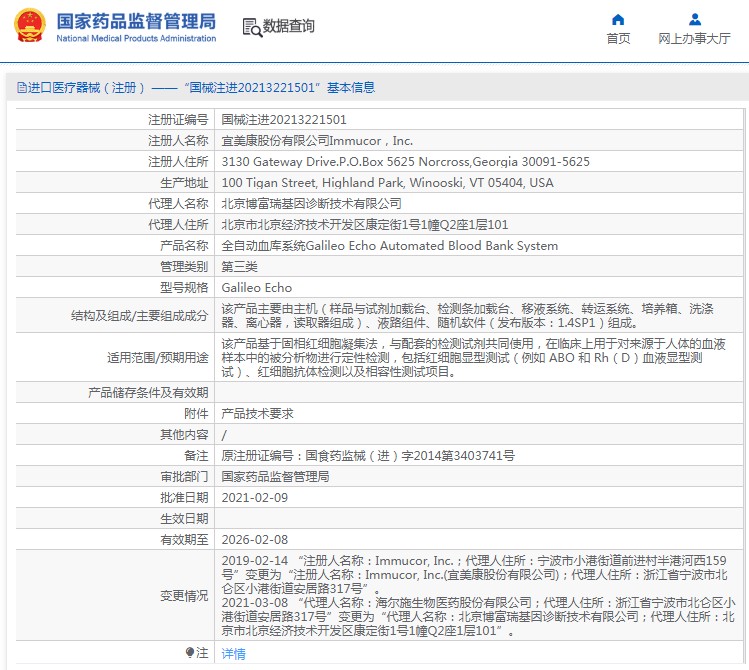Open the 详情 details link

tap(234, 653)
